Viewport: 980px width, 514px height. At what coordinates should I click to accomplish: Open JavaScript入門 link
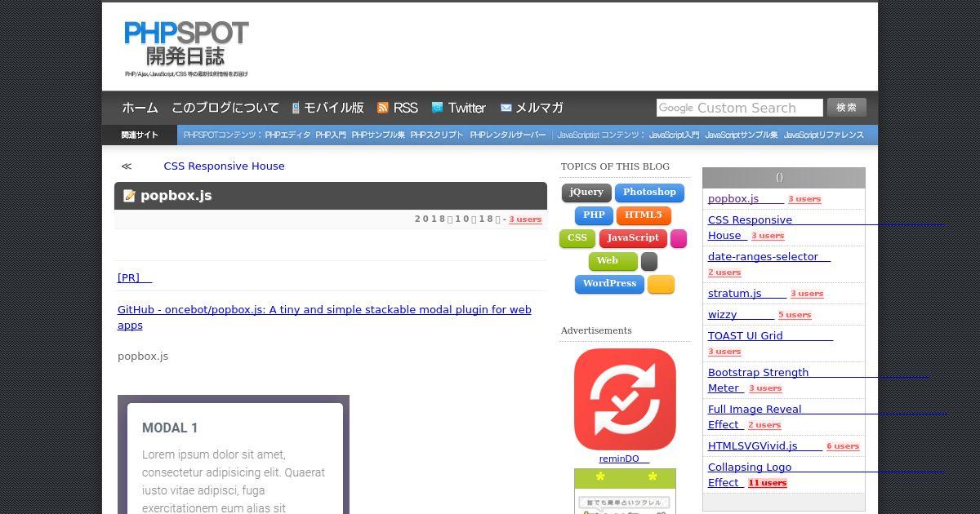coord(674,135)
